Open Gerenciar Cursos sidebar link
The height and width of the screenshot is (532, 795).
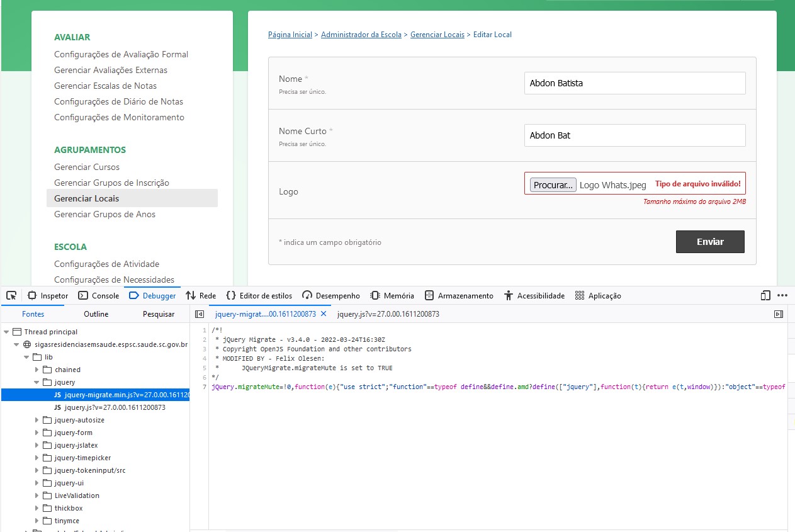click(87, 167)
